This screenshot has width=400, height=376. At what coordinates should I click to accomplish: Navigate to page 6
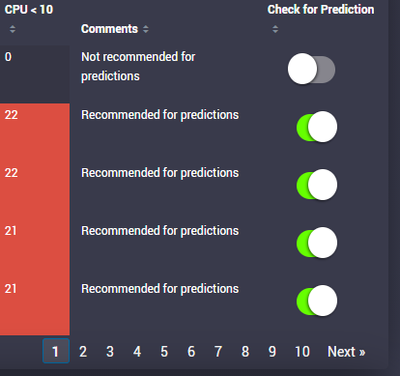(191, 352)
